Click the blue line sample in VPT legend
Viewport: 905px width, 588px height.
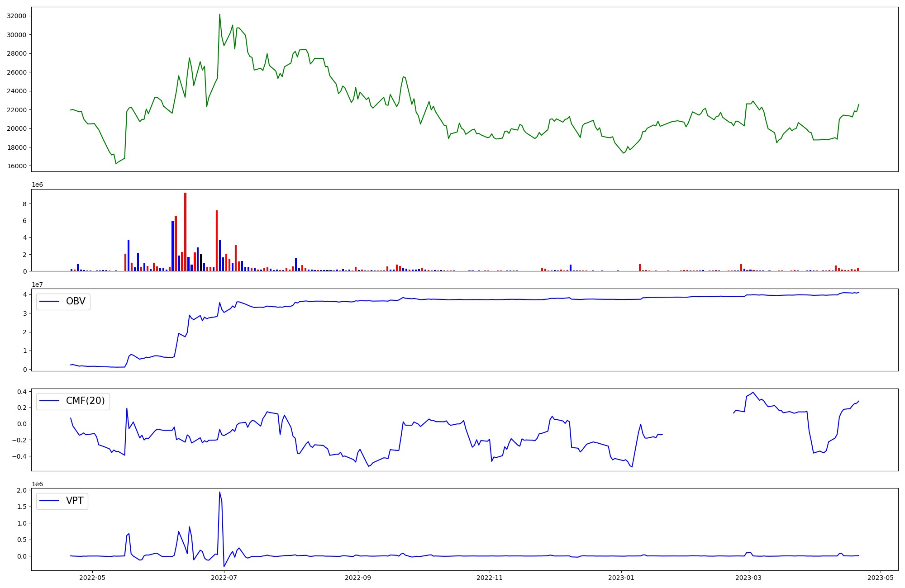(50, 501)
